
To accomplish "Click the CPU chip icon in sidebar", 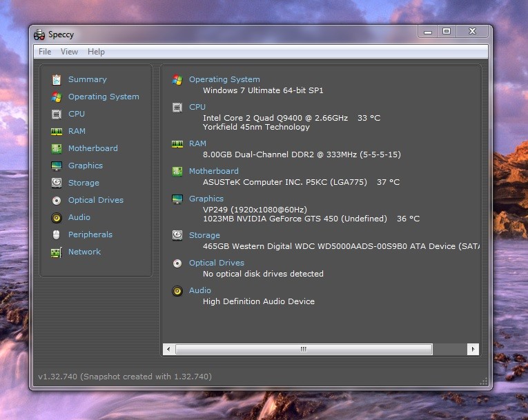I will click(57, 114).
